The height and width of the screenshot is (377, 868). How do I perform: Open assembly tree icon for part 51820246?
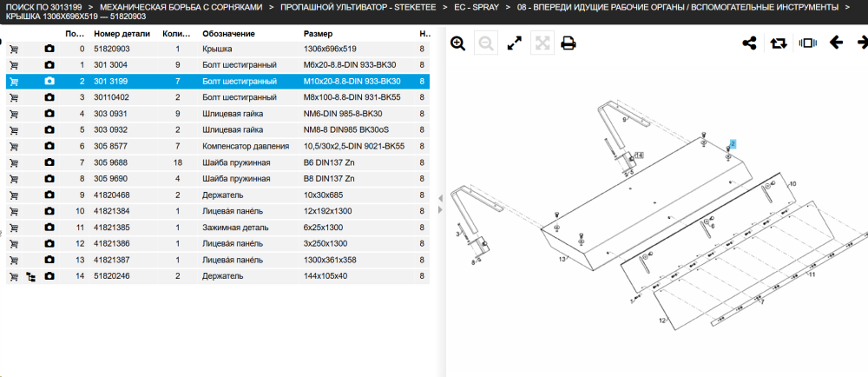pos(31,276)
